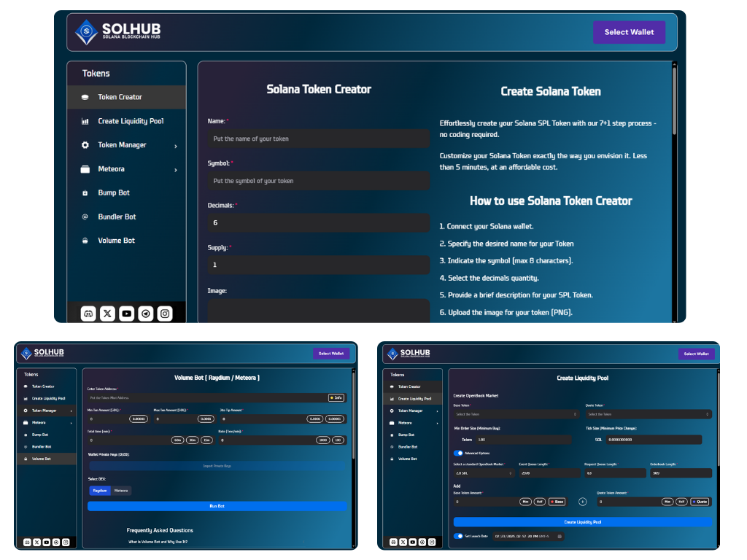This screenshot has width=747, height=560.
Task: Click the round plus icon between token amounts
Action: tap(582, 502)
